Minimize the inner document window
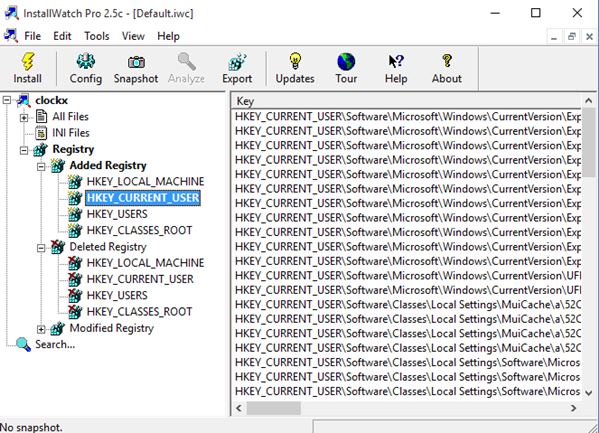Screen dimensions: 599x433 tap(554, 37)
